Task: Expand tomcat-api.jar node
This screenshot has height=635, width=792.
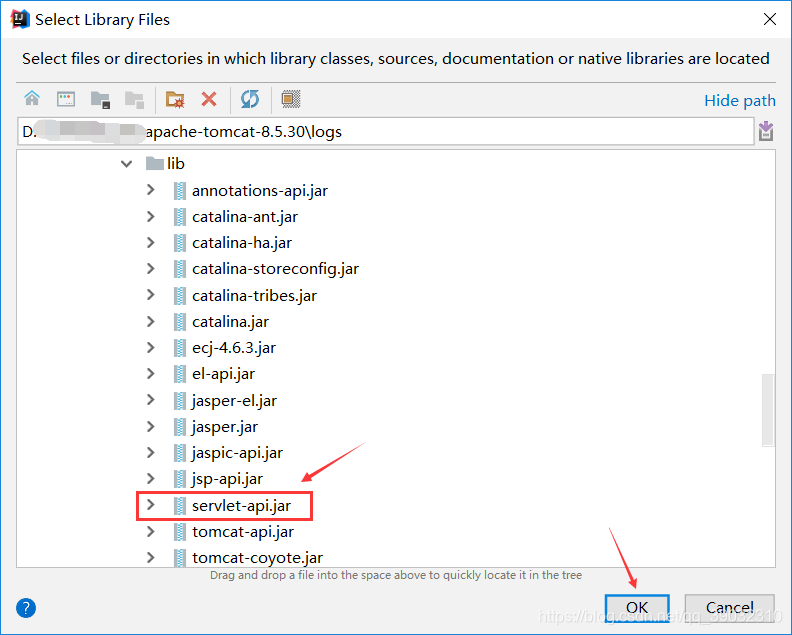Action: (x=151, y=531)
